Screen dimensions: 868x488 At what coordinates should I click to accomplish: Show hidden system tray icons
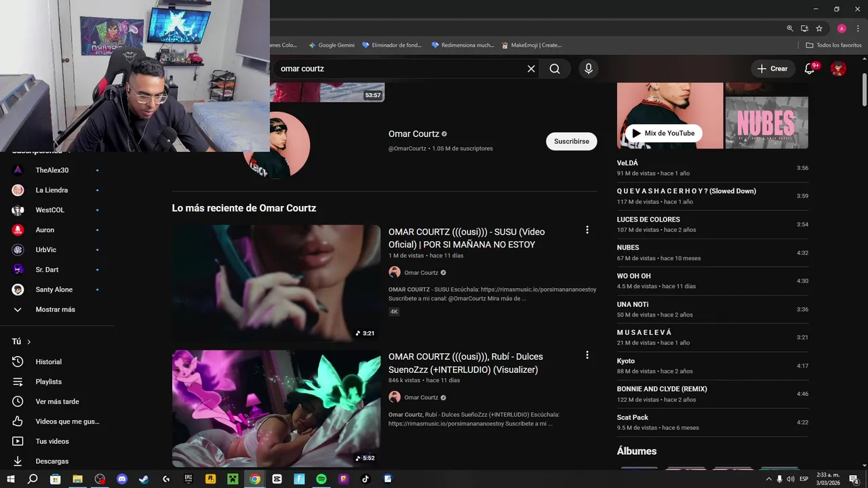(x=768, y=479)
